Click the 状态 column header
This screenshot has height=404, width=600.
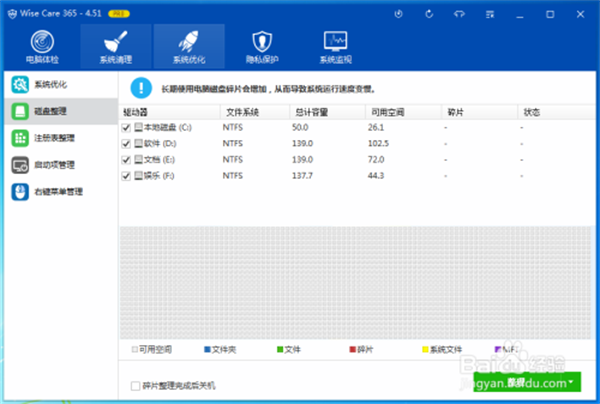coord(557,112)
